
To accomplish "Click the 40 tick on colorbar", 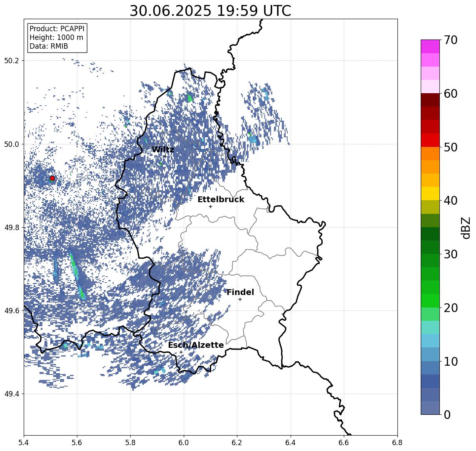I will 451,201.
